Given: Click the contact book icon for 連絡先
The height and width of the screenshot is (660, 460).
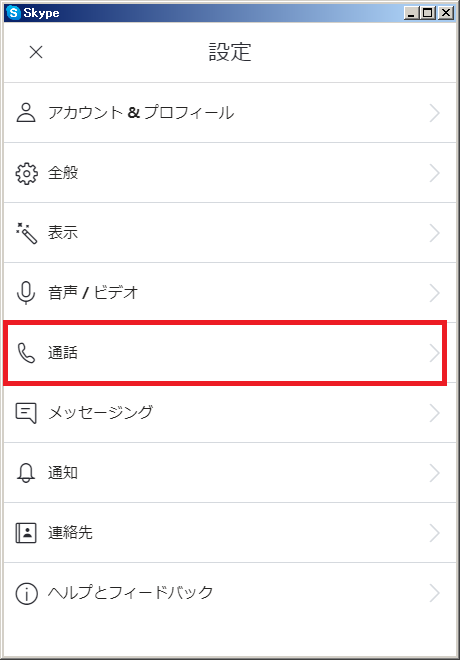Looking at the screenshot, I should (x=26, y=533).
